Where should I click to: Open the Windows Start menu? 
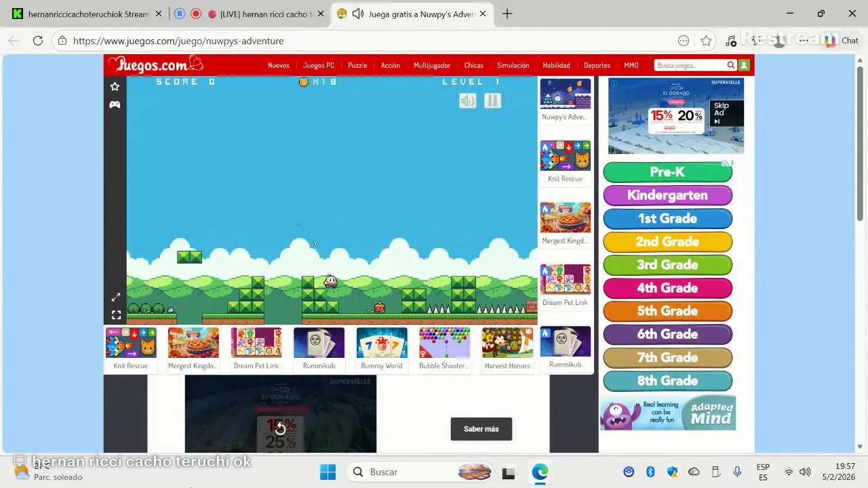[x=328, y=472]
